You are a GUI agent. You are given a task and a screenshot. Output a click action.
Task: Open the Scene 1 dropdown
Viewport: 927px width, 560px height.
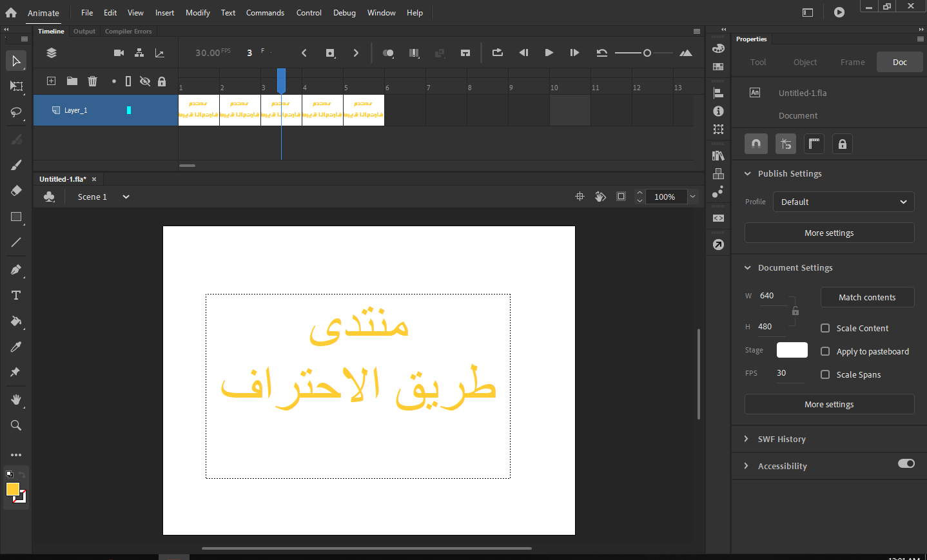pyautogui.click(x=126, y=197)
